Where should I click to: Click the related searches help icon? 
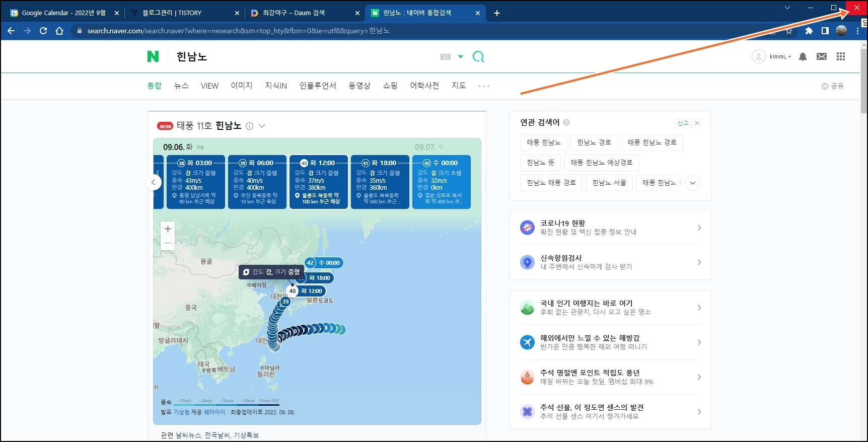click(x=566, y=122)
